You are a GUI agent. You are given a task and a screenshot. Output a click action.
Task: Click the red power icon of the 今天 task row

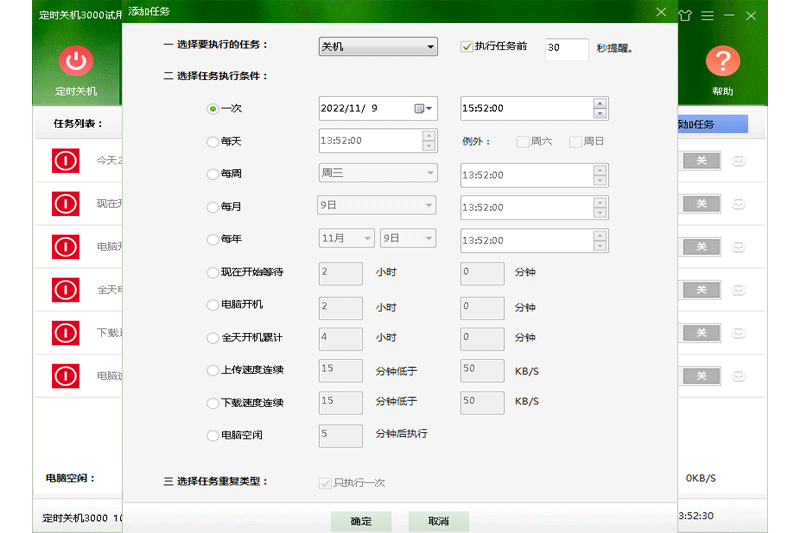(65, 161)
